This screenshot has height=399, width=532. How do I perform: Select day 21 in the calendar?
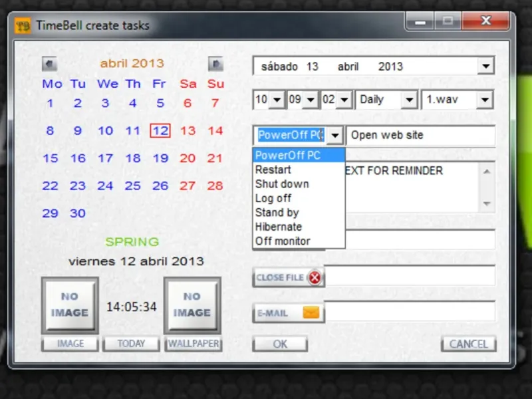coord(215,158)
